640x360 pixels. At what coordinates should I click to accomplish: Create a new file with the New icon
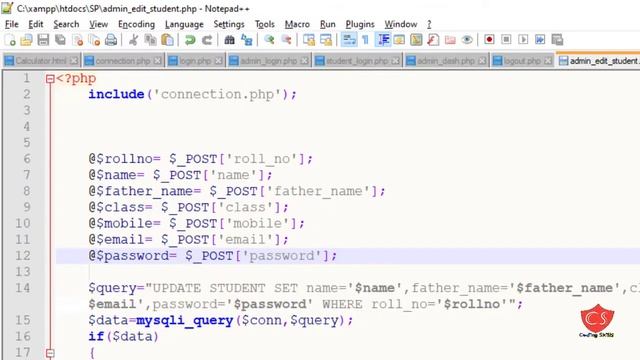(10, 40)
